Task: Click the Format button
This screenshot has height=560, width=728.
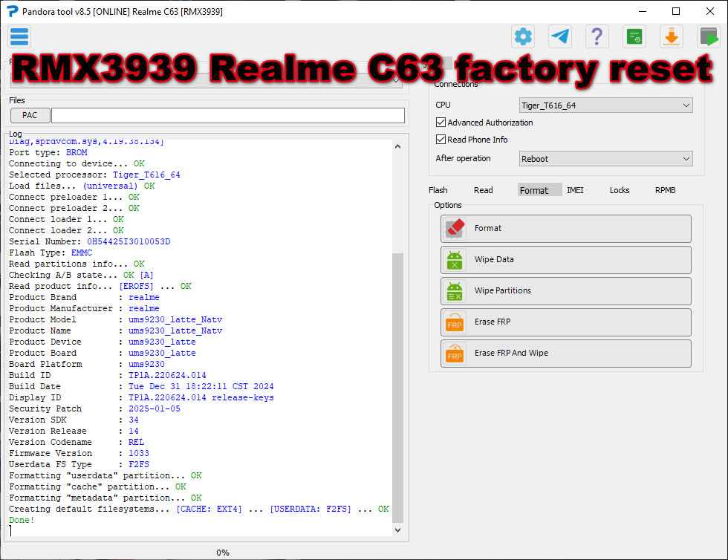Action: click(x=565, y=229)
